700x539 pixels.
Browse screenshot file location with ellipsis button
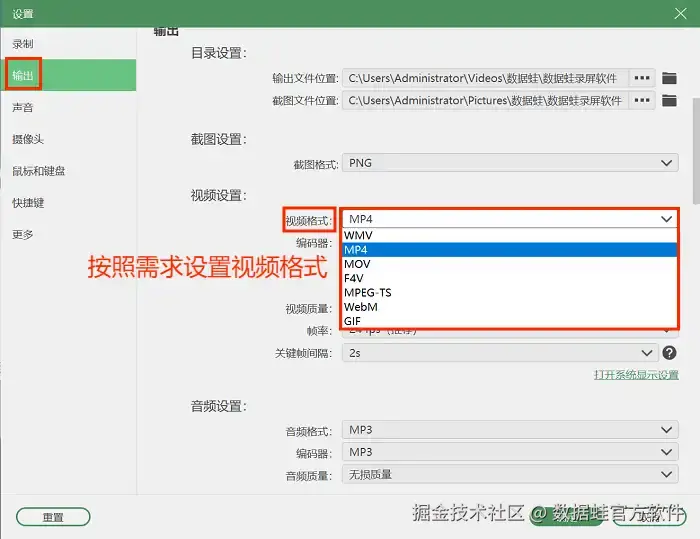click(642, 100)
